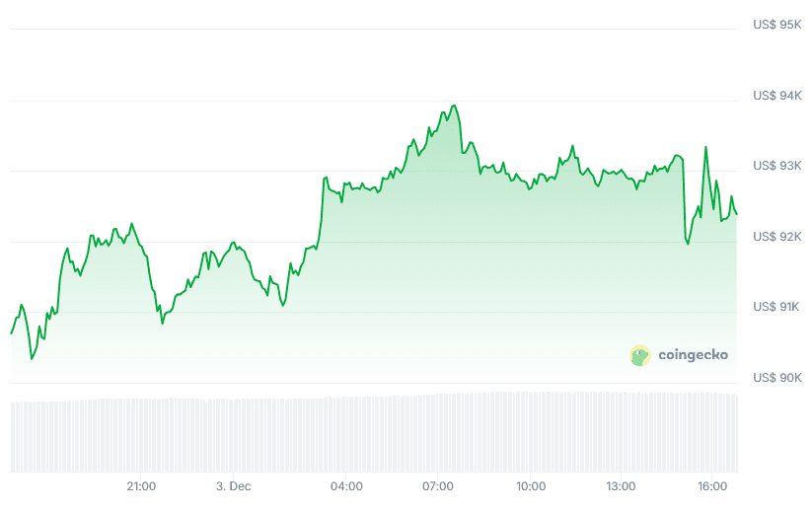812x512 pixels.
Task: Select the 13:00 time label
Action: pyautogui.click(x=621, y=486)
